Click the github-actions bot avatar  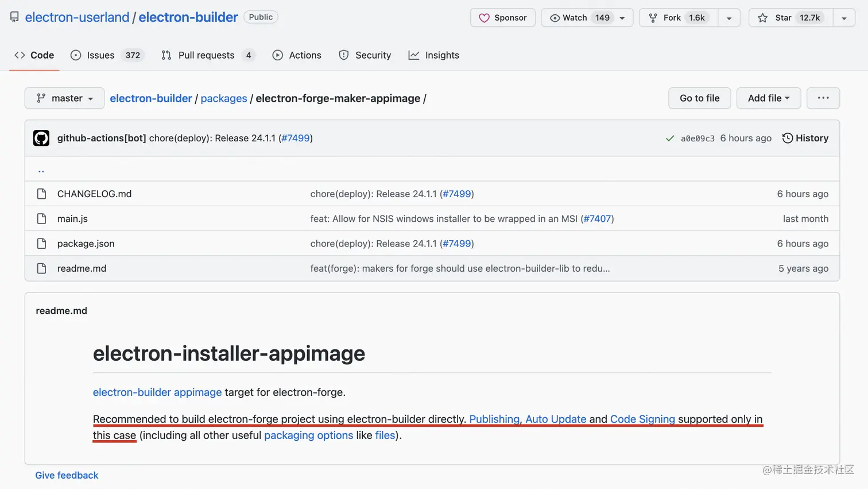tap(41, 138)
